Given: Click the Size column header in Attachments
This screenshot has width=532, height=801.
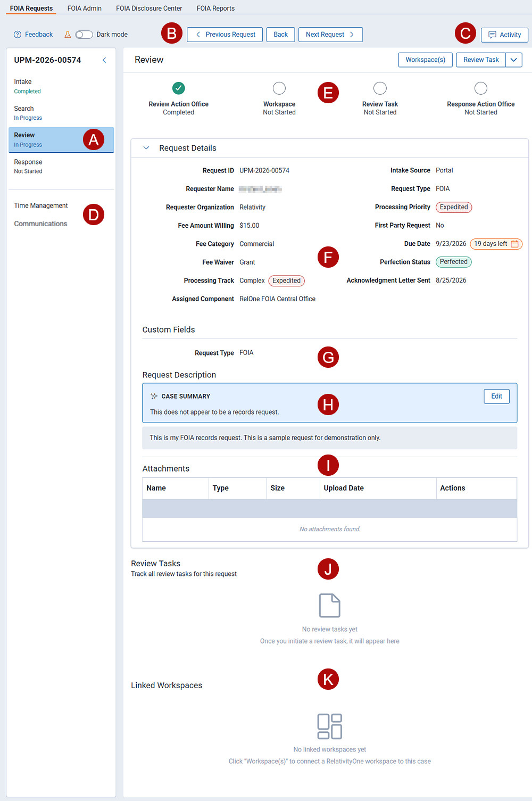Looking at the screenshot, I should (293, 488).
